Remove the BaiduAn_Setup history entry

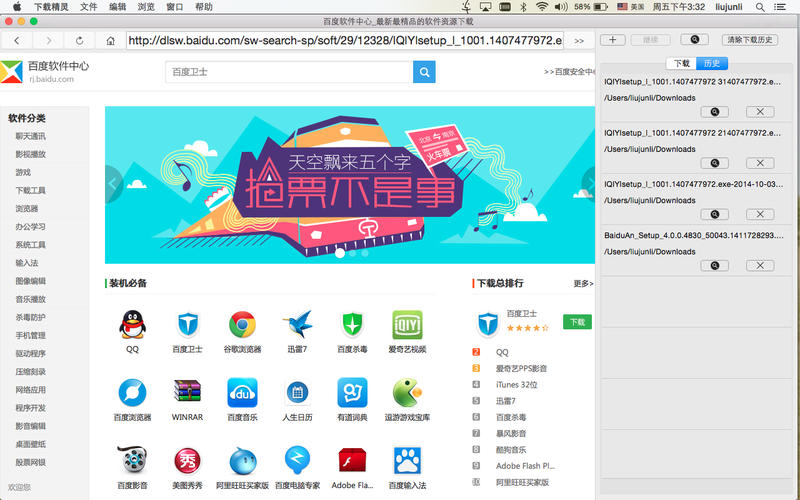[x=760, y=265]
